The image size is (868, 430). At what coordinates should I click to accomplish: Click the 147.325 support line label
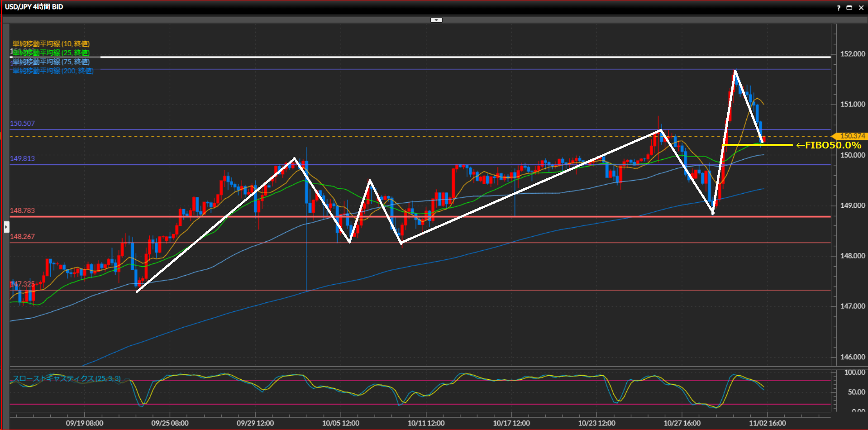point(22,284)
